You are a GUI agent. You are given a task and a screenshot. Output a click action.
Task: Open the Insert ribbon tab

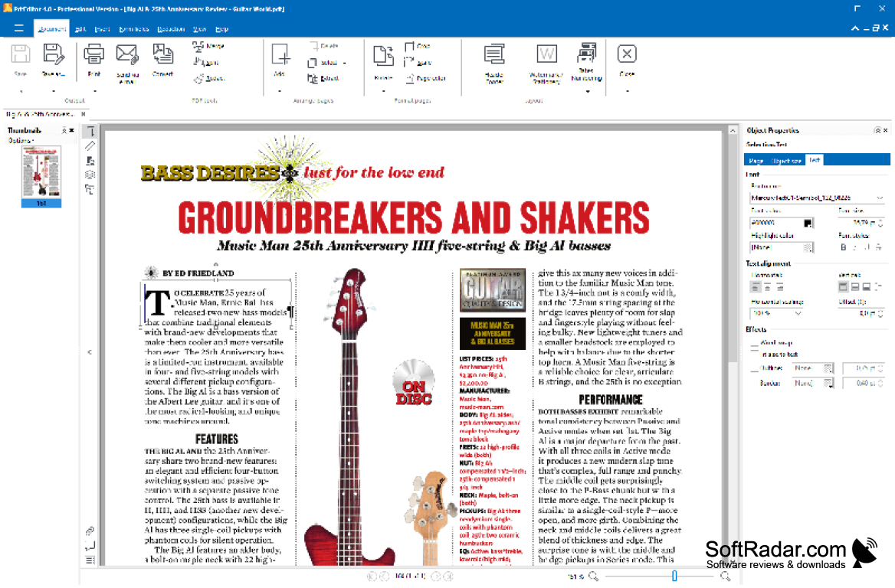[102, 28]
